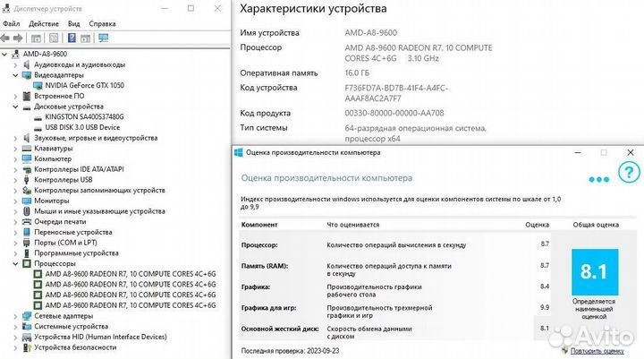Open the Справка menu

pyautogui.click(x=102, y=24)
